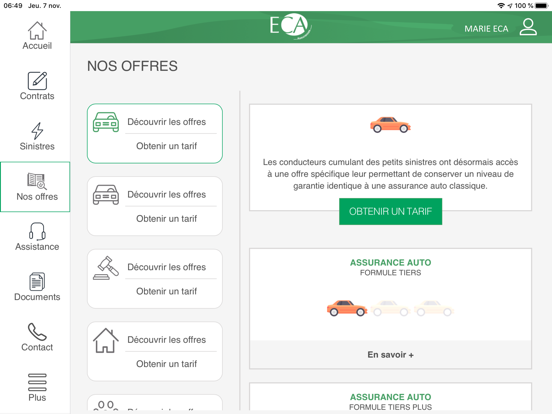The width and height of the screenshot is (552, 414).
Task: Click Découvrir les offres in grey car card
Action: click(x=167, y=194)
